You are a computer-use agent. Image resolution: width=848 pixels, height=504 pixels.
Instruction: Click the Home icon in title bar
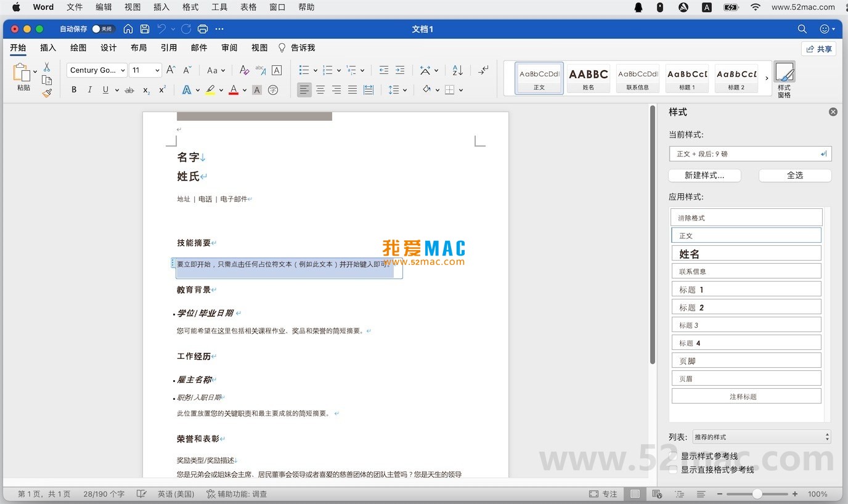[128, 29]
